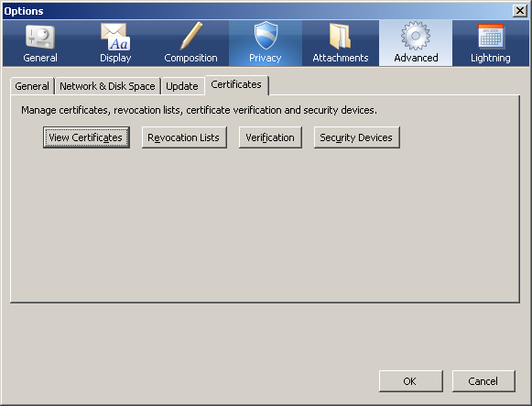Screen dimensions: 532x406
Task: Open Security Devices manager
Action: 356,137
